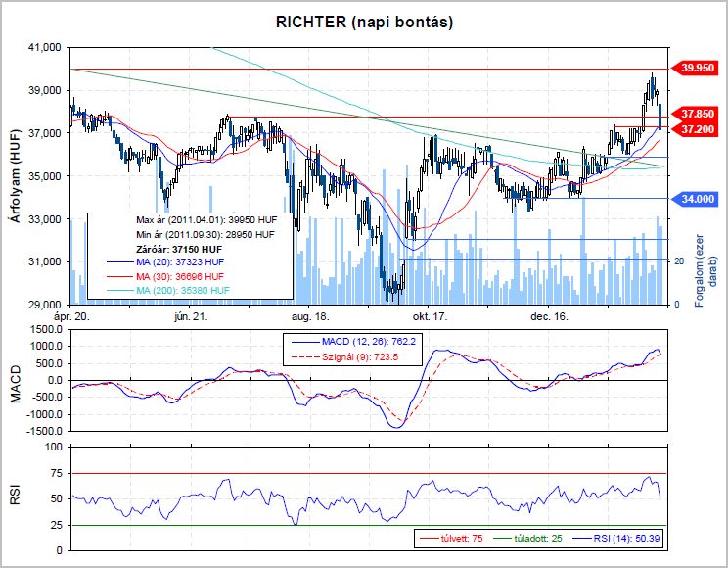Click the 31,000 price axis label
The width and height of the screenshot is (728, 568).
tap(45, 261)
